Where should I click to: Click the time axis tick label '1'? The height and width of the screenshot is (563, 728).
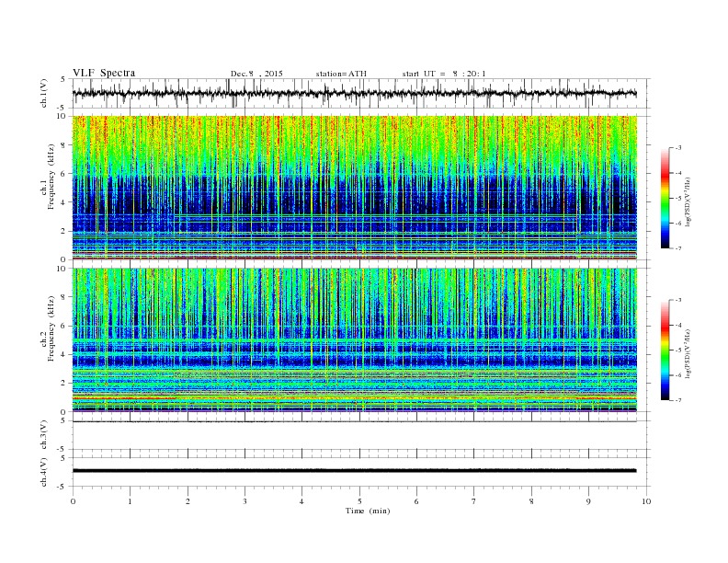(130, 501)
